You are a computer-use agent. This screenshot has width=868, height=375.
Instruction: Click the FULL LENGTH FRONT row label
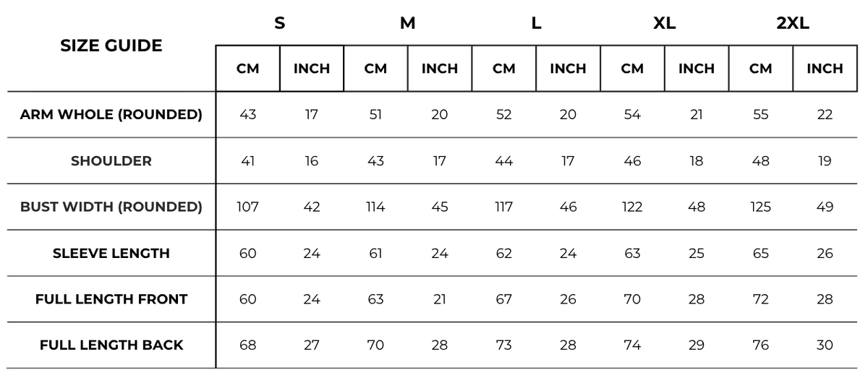[111, 299]
